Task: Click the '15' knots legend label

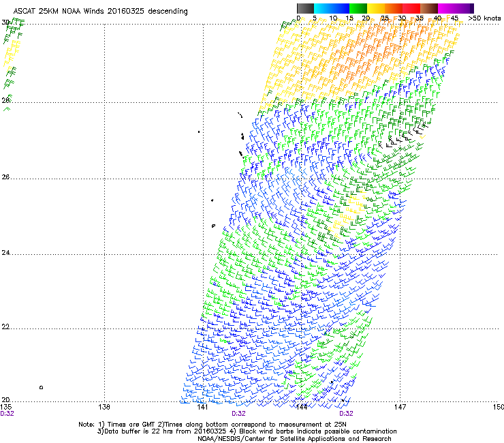Action: [x=349, y=18]
